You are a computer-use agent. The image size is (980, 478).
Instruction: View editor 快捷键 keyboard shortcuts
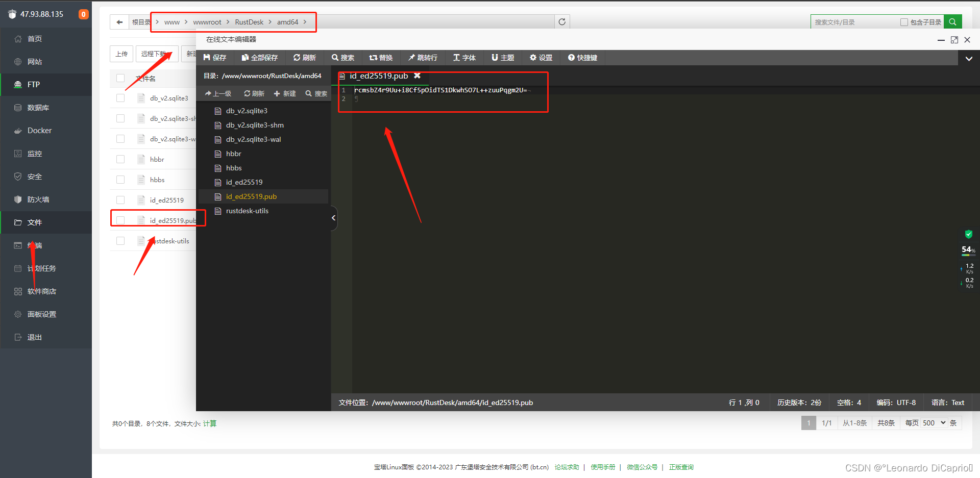click(582, 57)
